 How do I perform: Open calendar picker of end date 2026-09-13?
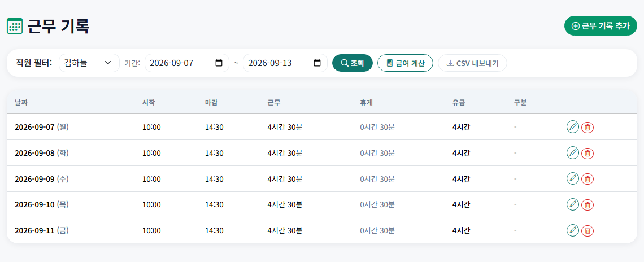[x=317, y=63]
